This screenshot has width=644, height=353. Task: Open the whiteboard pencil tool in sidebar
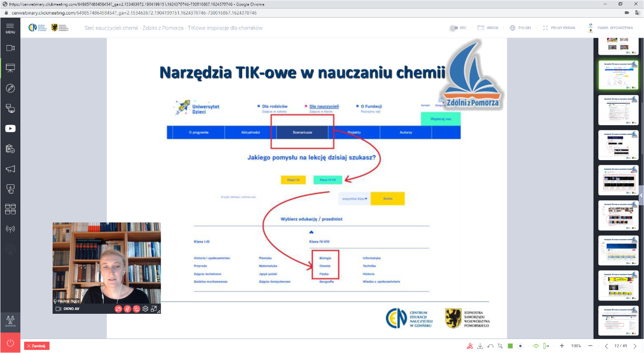(x=10, y=88)
